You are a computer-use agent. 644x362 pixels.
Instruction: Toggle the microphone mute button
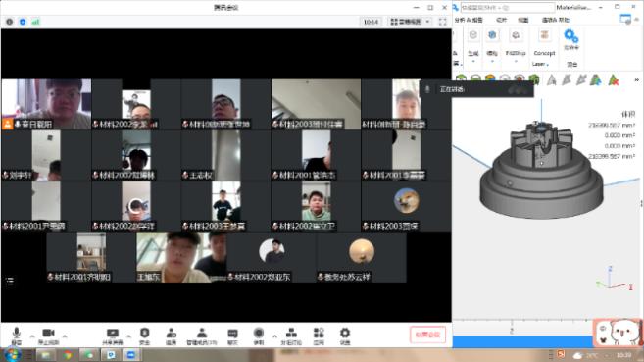pos(16,336)
